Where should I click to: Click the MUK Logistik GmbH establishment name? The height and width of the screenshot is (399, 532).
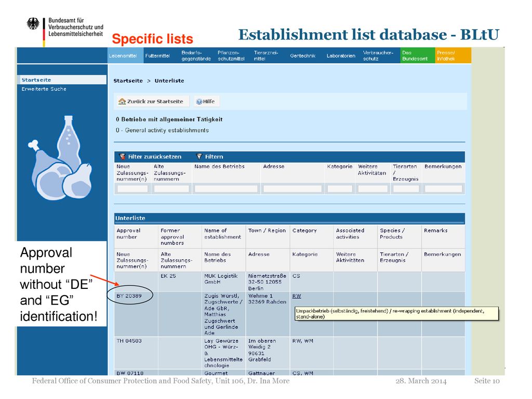pyautogui.click(x=221, y=279)
